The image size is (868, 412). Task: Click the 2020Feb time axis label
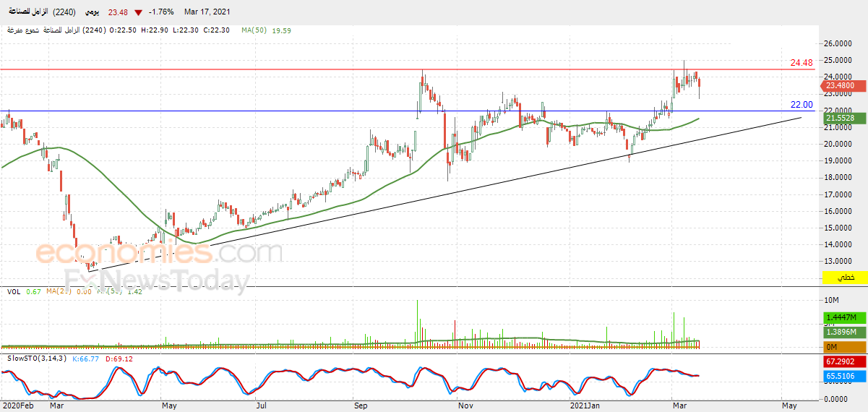pos(18,406)
